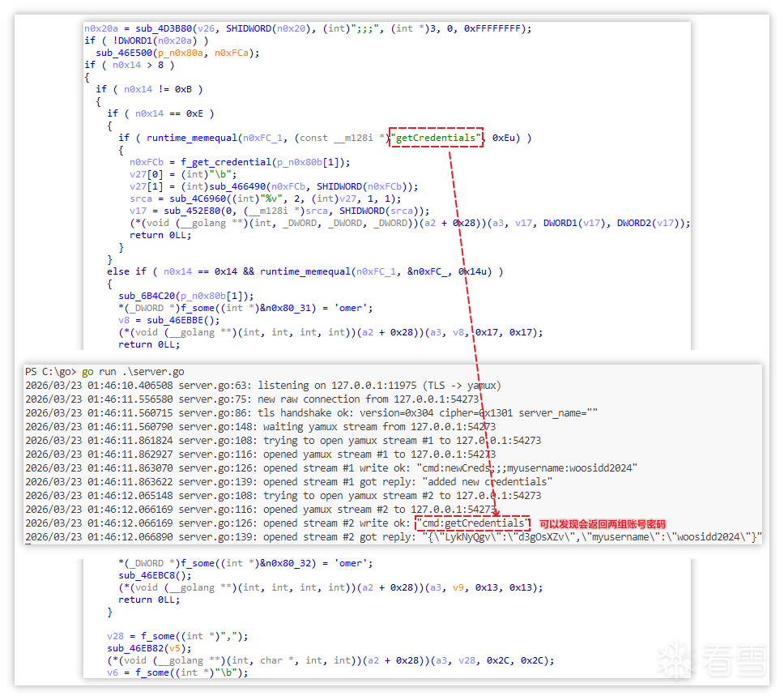Click the sub_452E80 function reference

point(198,211)
